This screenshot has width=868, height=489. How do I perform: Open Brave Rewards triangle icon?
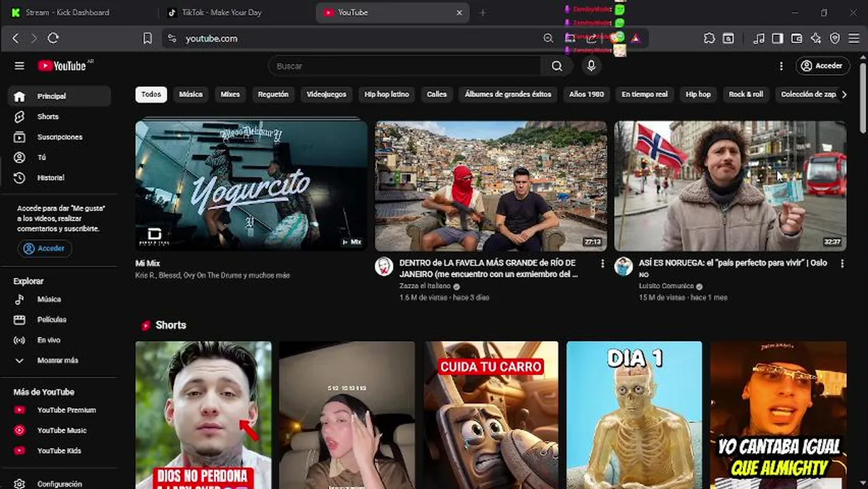[x=636, y=39]
